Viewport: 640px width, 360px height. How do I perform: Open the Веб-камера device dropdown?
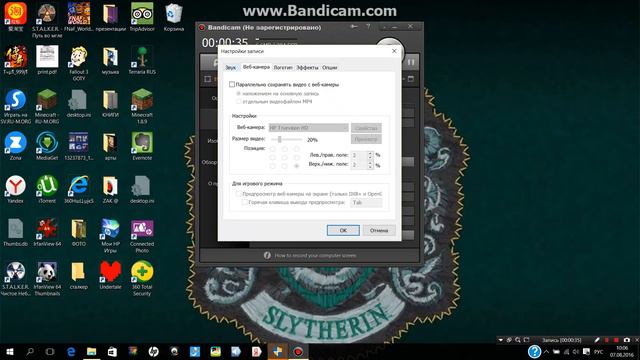[x=309, y=128]
